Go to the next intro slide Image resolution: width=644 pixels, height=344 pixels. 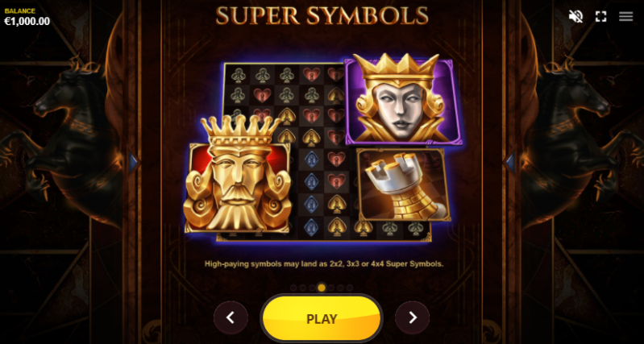(x=413, y=317)
